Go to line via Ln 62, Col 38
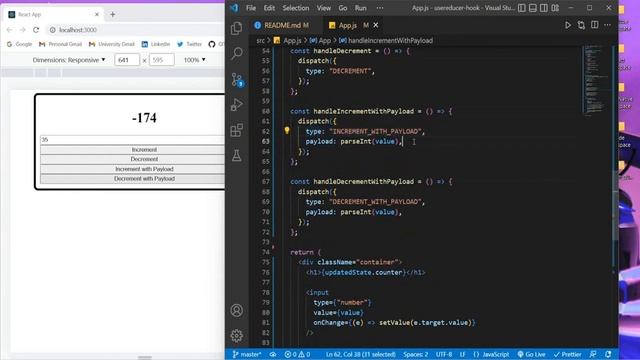The width and height of the screenshot is (640, 360). [x=360, y=354]
